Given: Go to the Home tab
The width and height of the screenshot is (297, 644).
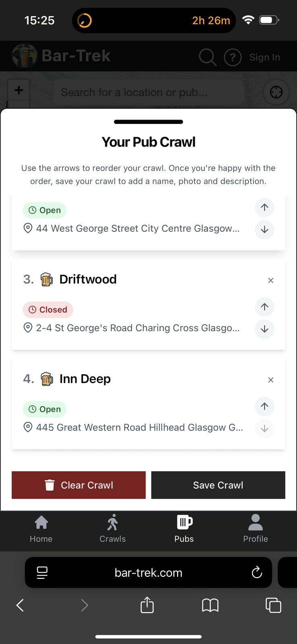Looking at the screenshot, I should 41,529.
